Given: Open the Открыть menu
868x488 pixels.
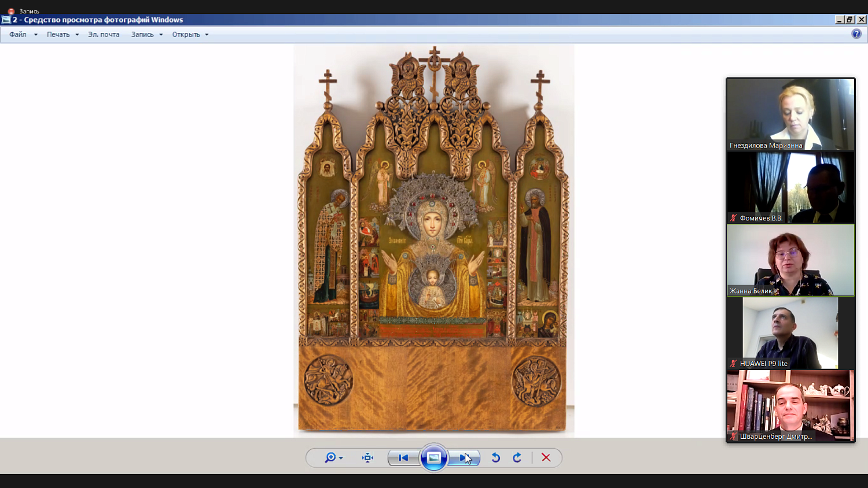Looking at the screenshot, I should [186, 35].
